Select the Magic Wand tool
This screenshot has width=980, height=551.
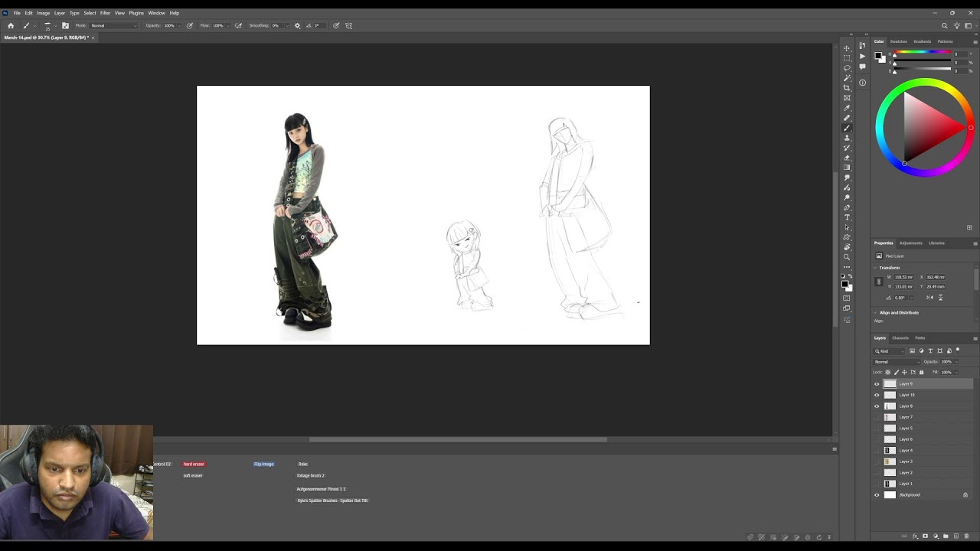pyautogui.click(x=848, y=77)
